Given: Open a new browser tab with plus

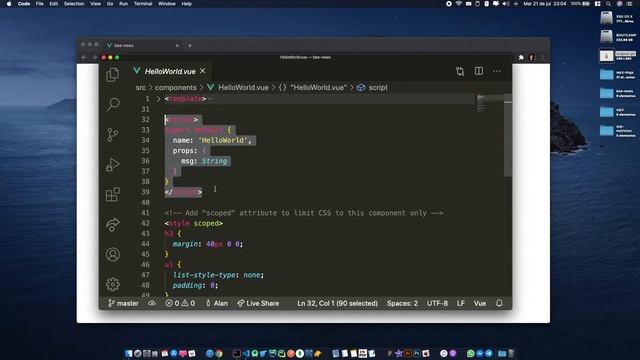Looking at the screenshot, I should (x=190, y=45).
